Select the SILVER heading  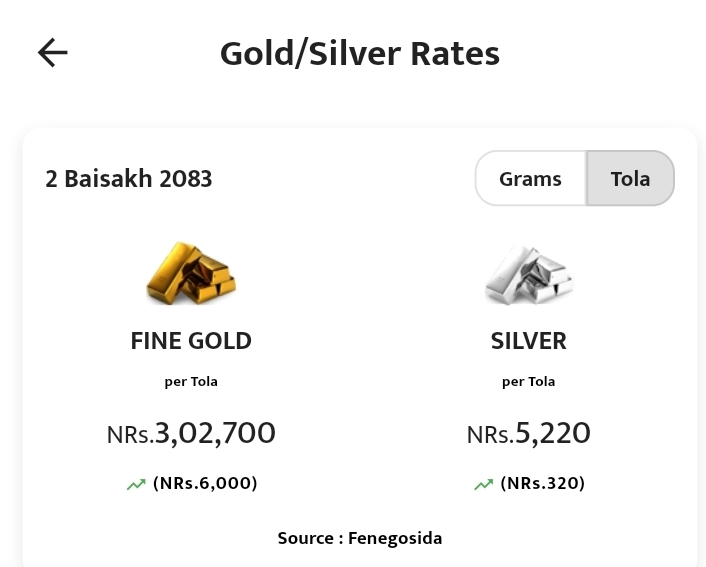[x=528, y=341]
